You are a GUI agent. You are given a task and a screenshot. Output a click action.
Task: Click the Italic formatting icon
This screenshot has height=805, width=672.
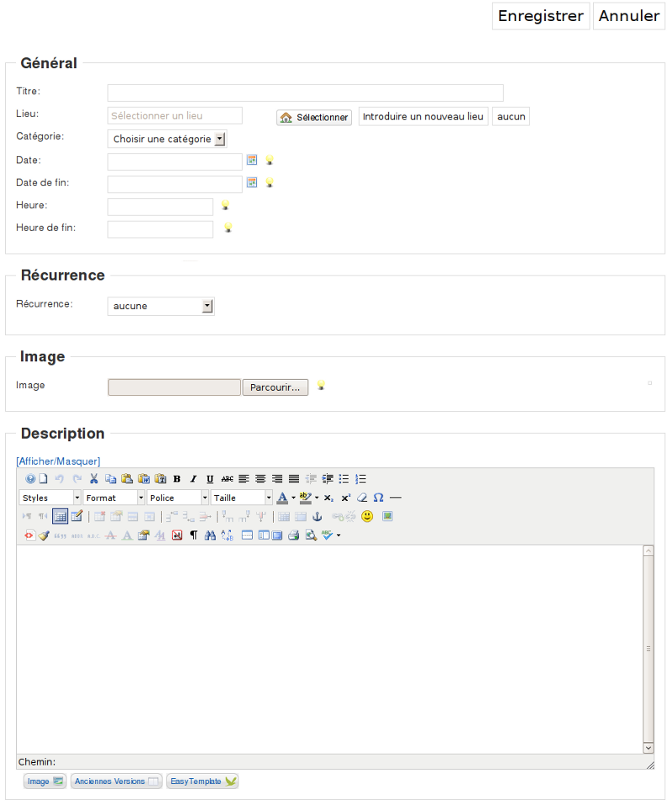coord(193,479)
